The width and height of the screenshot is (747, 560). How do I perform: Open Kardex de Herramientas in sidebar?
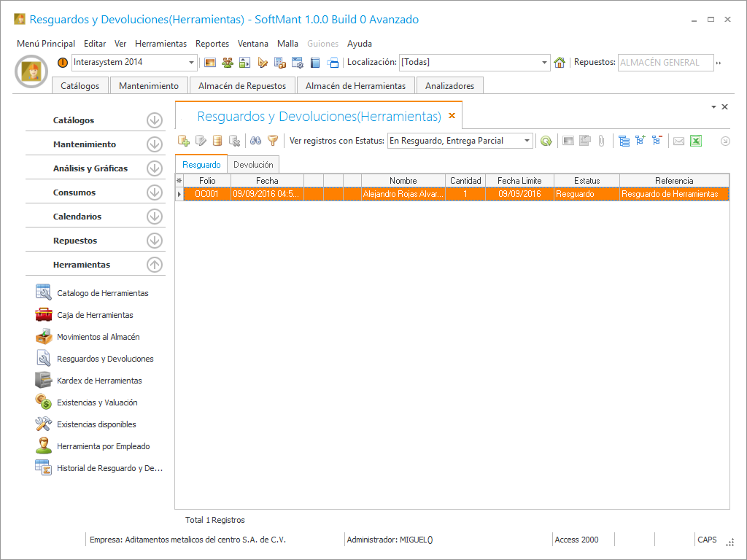pyautogui.click(x=99, y=381)
